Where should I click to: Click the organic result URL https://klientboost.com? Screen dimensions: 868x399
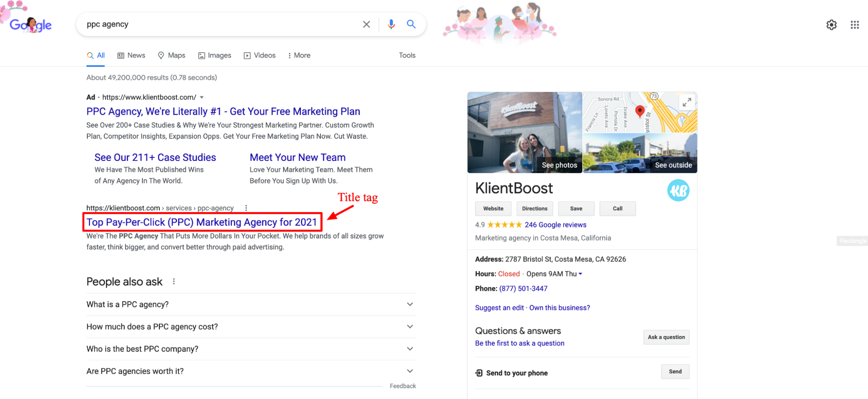[x=123, y=208]
